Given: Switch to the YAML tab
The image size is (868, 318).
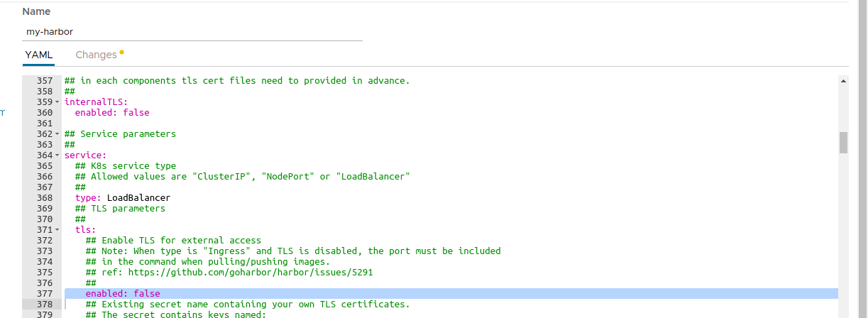Looking at the screenshot, I should 38,55.
